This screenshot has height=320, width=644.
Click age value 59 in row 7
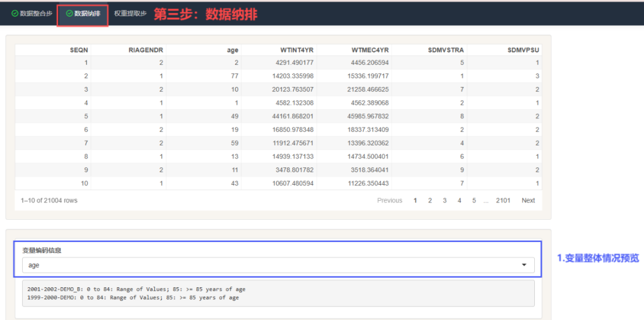click(235, 143)
